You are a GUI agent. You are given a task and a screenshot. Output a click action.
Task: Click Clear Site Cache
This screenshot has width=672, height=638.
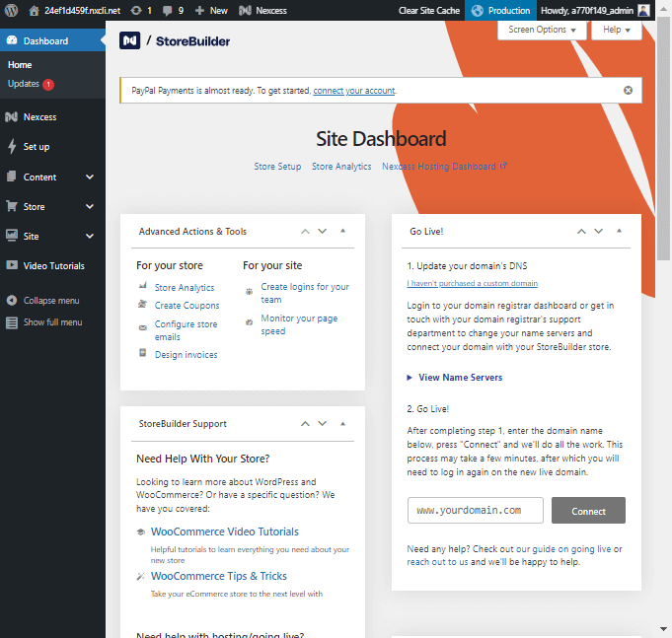click(x=429, y=10)
